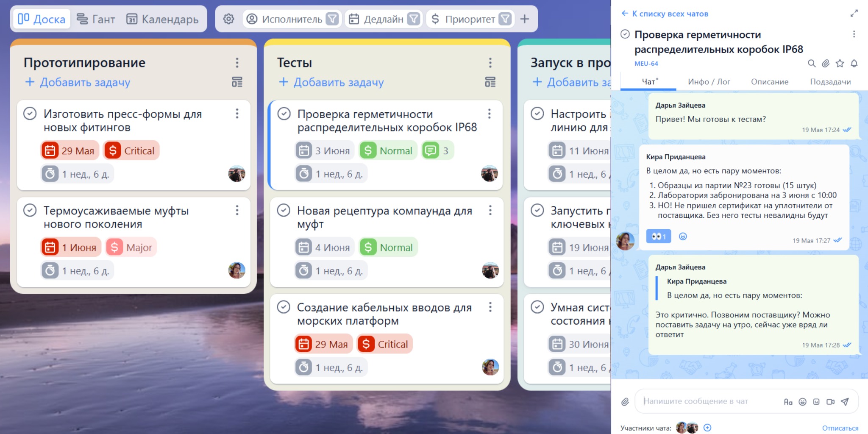Add task to Запуск в про column
The image size is (868, 434).
[571, 82]
